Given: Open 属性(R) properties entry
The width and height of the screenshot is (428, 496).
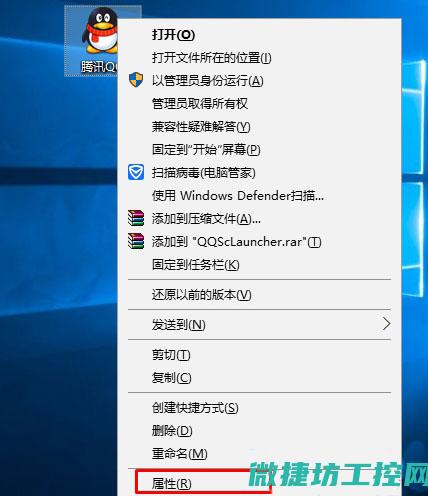Looking at the screenshot, I should (x=172, y=483).
